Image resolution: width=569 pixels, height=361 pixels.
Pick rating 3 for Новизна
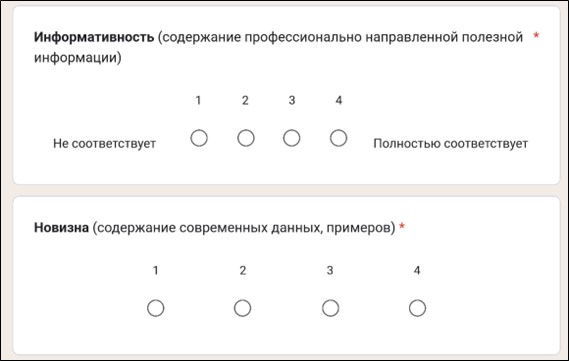(x=330, y=308)
